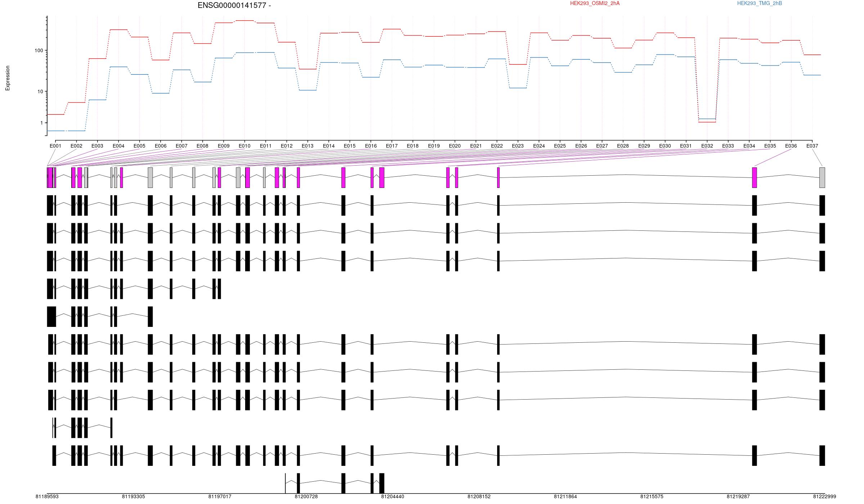Select exon bin label E025

click(560, 146)
